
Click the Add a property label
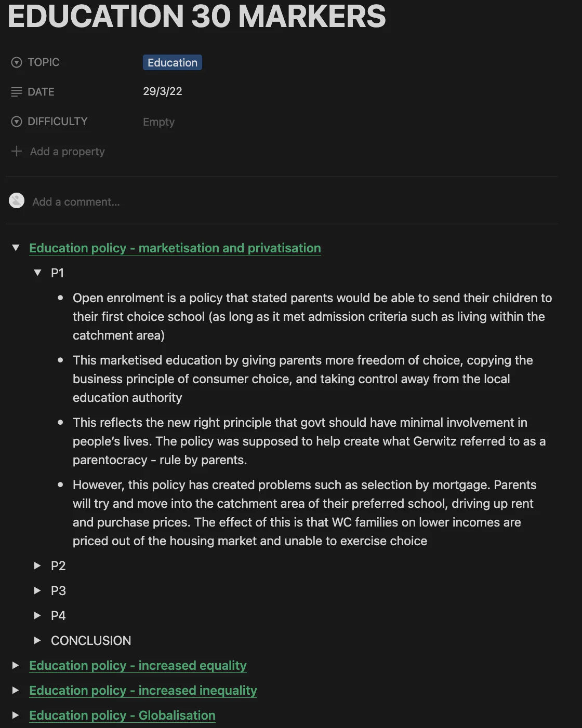(68, 152)
